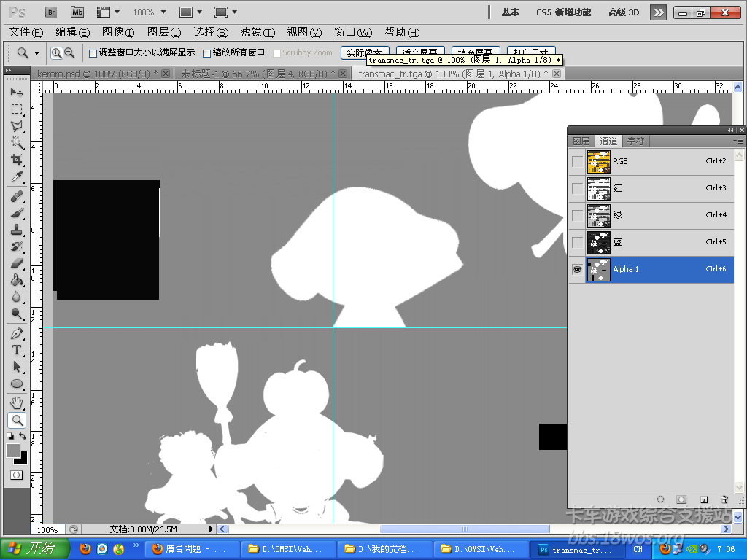The width and height of the screenshot is (747, 560).
Task: Open the Channels panel options menu
Action: (740, 141)
